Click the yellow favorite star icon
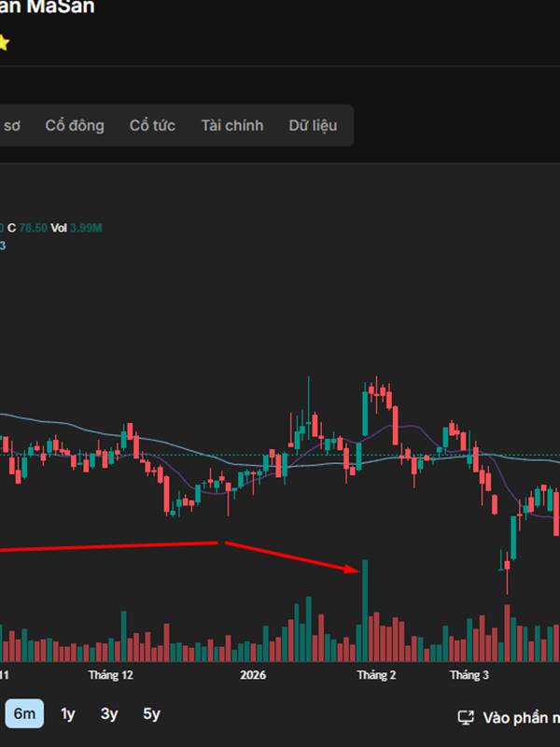560x747 pixels. coord(3,43)
